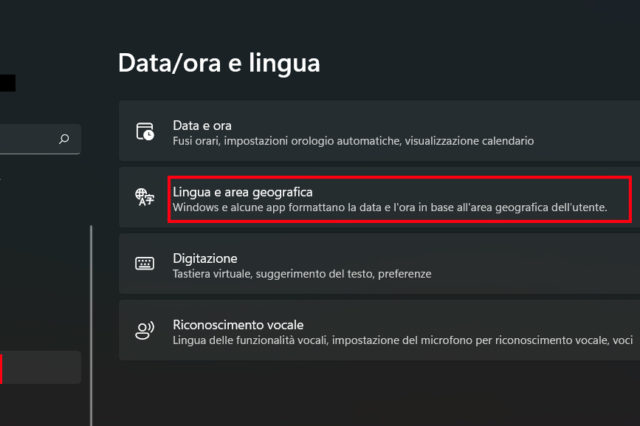
Task: Open the Data e ora settings title
Action: 202,125
